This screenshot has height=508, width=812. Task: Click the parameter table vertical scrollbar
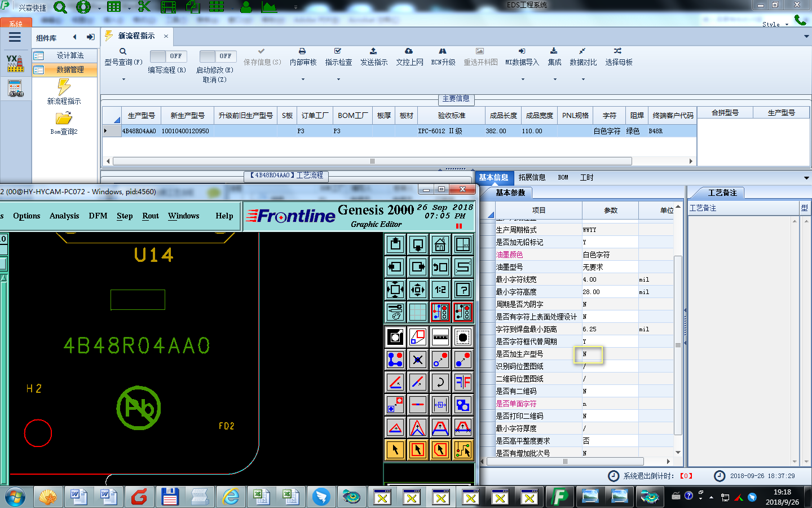click(x=678, y=344)
